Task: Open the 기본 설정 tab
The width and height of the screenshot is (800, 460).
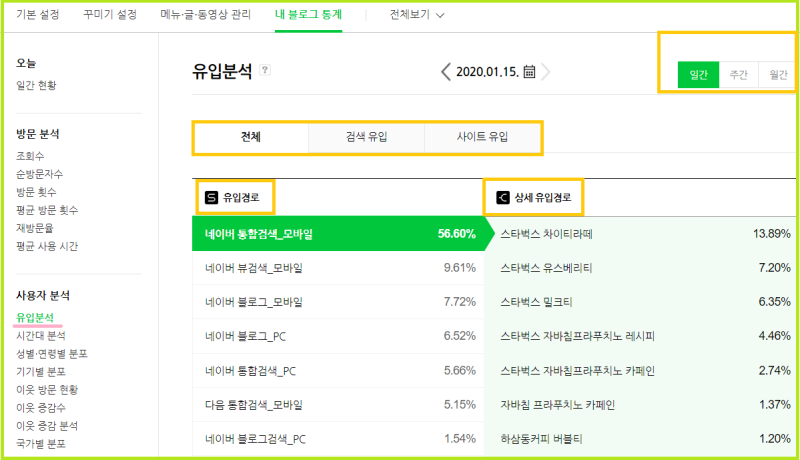Action: [x=38, y=15]
